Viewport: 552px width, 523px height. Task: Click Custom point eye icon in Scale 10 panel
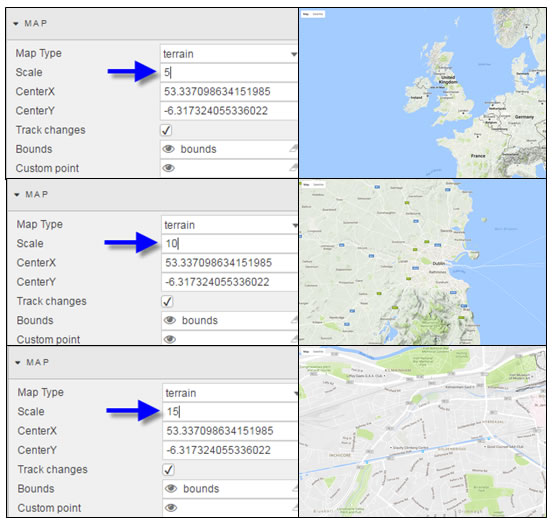(170, 339)
